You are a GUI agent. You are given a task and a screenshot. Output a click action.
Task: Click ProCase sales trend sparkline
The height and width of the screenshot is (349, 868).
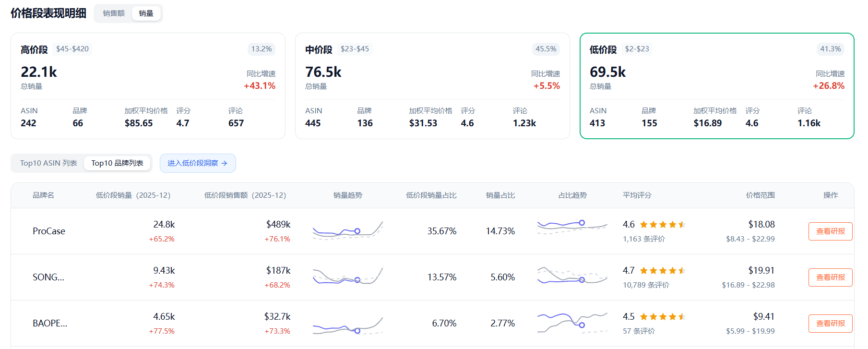[348, 231]
